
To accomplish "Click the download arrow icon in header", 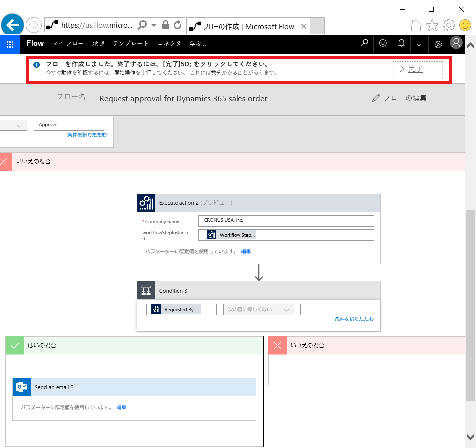I will [x=419, y=44].
